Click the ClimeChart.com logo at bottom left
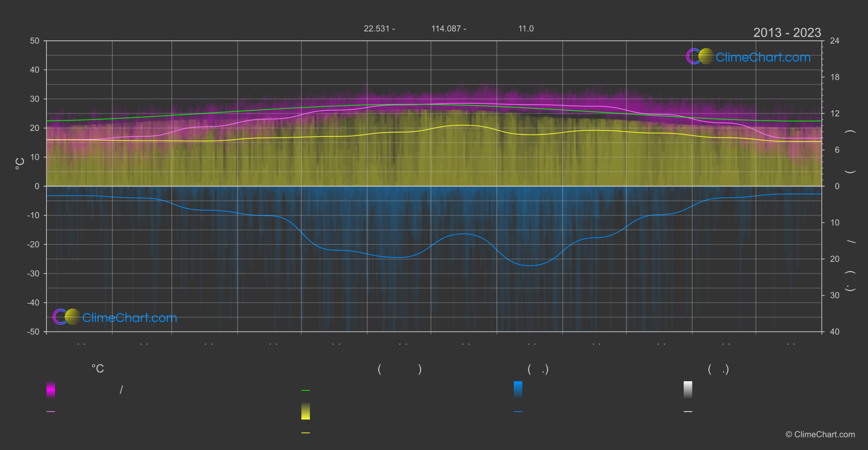 tap(115, 317)
